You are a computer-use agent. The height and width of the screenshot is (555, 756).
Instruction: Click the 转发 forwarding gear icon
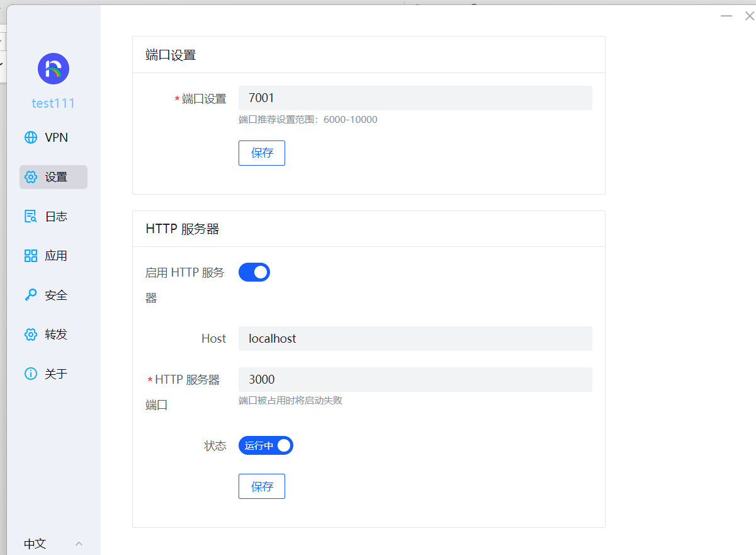[30, 334]
